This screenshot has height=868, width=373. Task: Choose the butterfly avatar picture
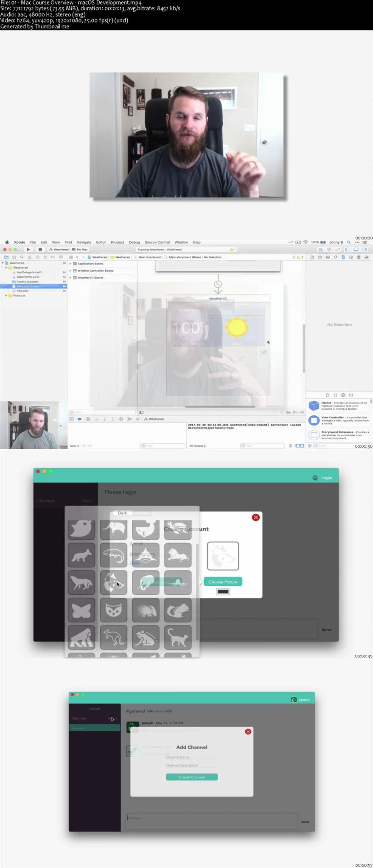pos(81,610)
